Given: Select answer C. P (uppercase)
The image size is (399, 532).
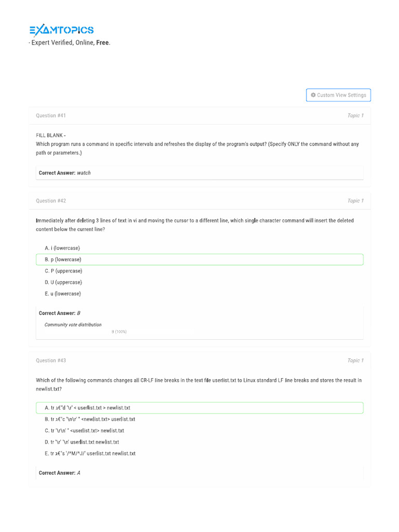Looking at the screenshot, I should pos(63,271).
